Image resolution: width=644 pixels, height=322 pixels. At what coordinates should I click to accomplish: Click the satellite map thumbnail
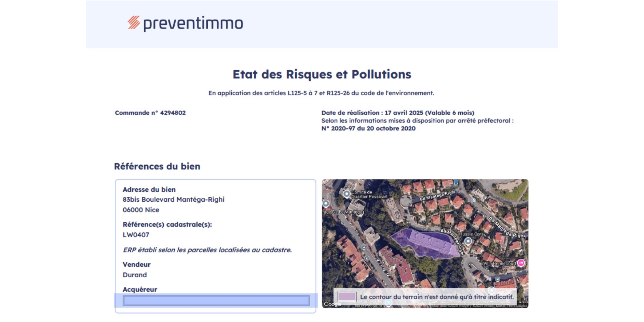pos(425,243)
